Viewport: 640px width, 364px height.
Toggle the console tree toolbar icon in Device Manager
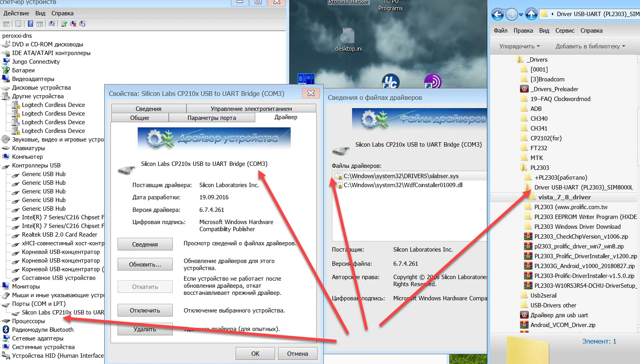point(6,24)
